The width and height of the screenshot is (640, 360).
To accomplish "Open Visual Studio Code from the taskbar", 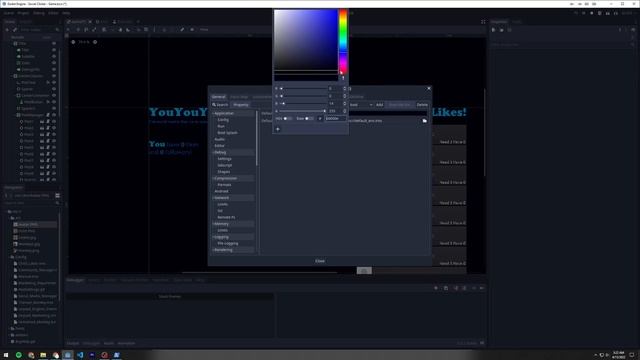I will 80,355.
